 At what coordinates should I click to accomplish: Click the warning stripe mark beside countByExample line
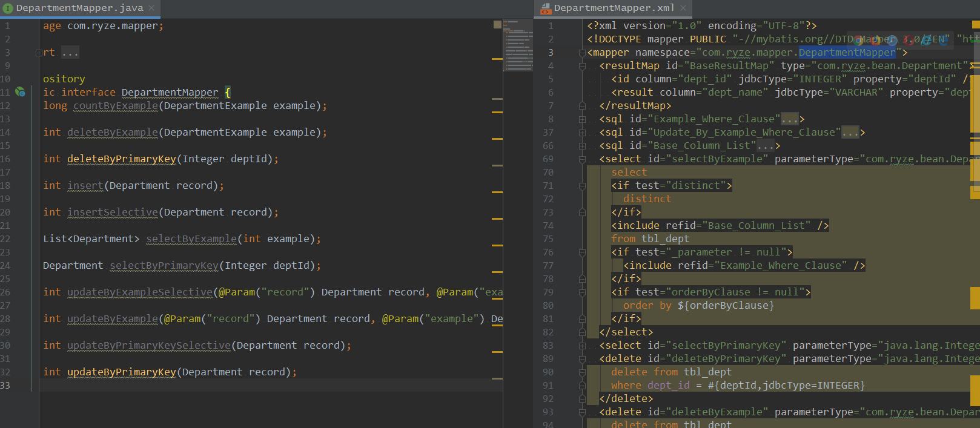tap(497, 112)
